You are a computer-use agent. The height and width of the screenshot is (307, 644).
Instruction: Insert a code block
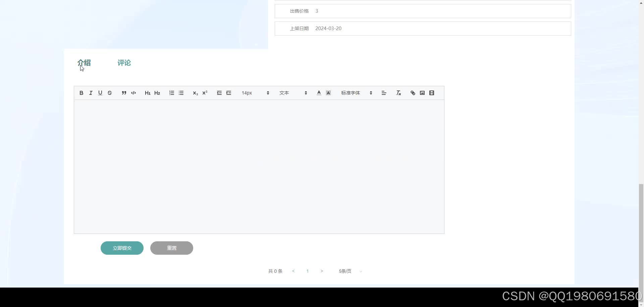[x=133, y=93]
